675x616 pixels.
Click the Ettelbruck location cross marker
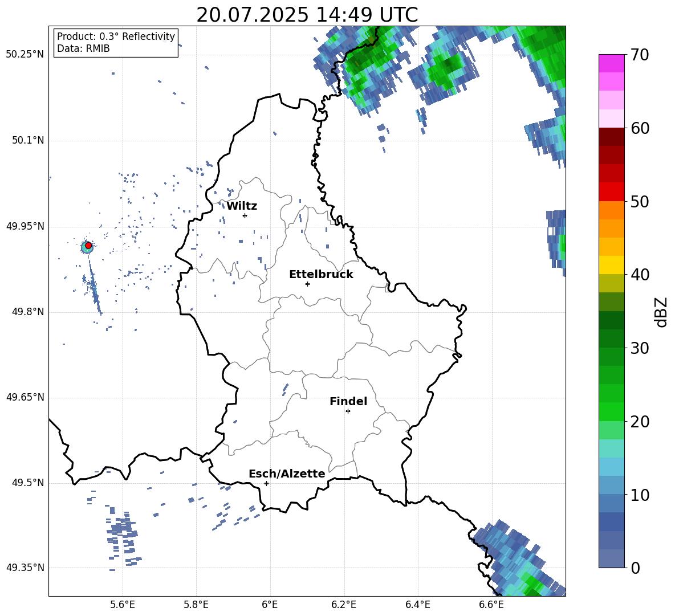click(307, 284)
